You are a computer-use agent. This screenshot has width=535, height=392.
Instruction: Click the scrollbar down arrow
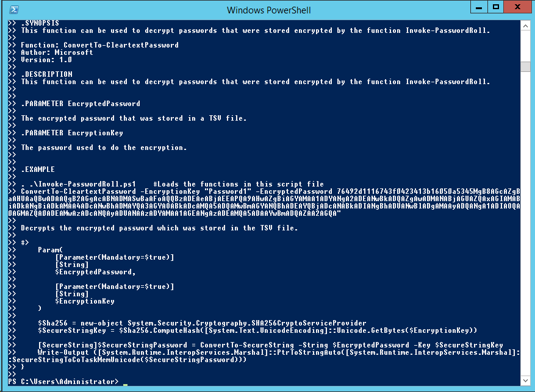(525, 382)
